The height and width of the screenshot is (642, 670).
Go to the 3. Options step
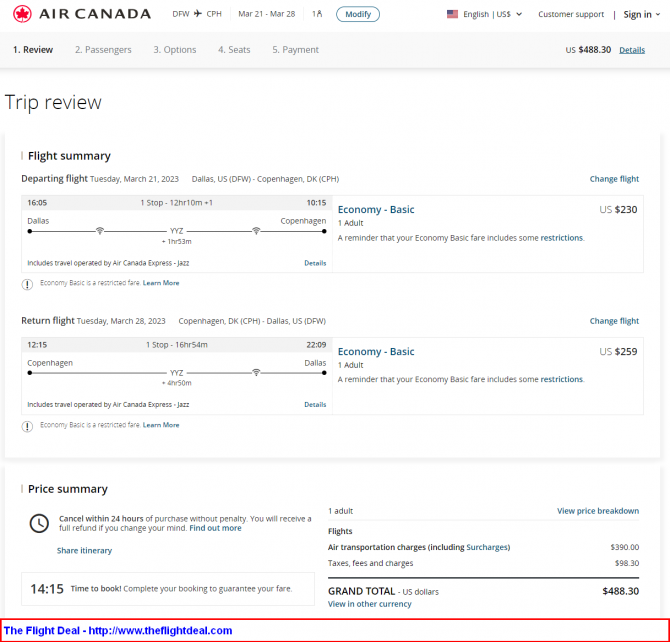point(175,50)
